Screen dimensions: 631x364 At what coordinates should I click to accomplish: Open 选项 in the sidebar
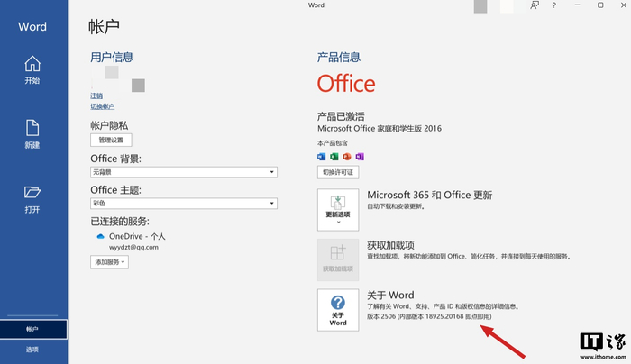(32, 350)
